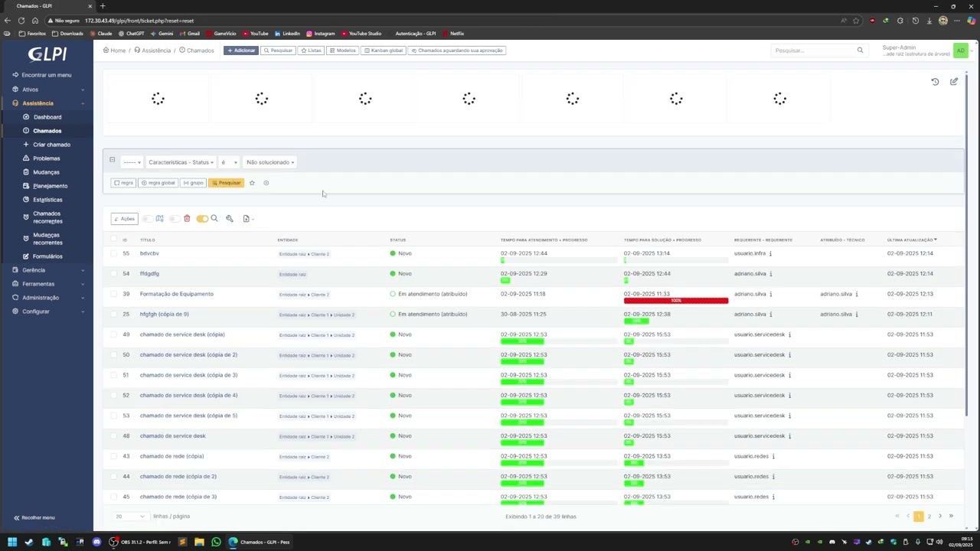
Task: Open ticket 'Formatação de Equipamento'
Action: [x=177, y=294]
